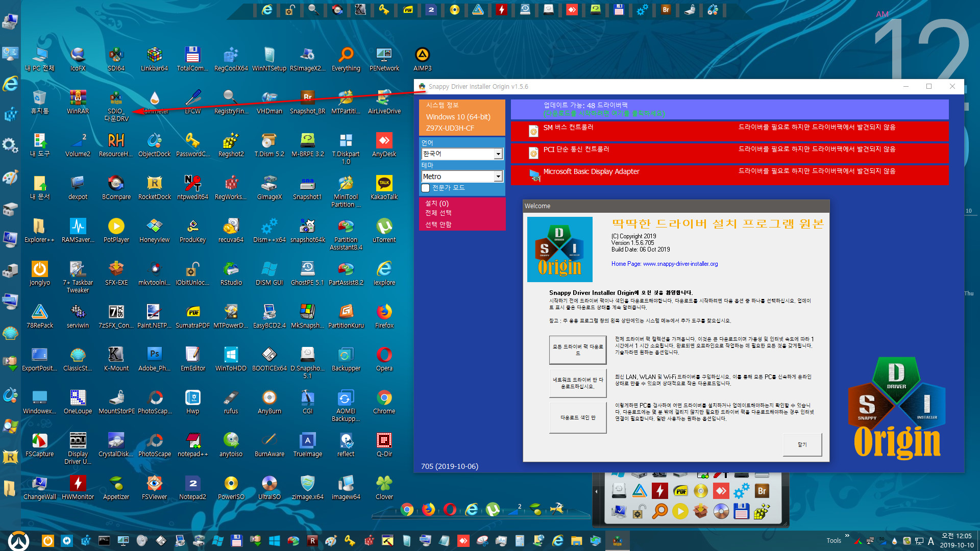This screenshot has width=980, height=551.
Task: Click the CrystalDisk desktop icon
Action: [116, 445]
